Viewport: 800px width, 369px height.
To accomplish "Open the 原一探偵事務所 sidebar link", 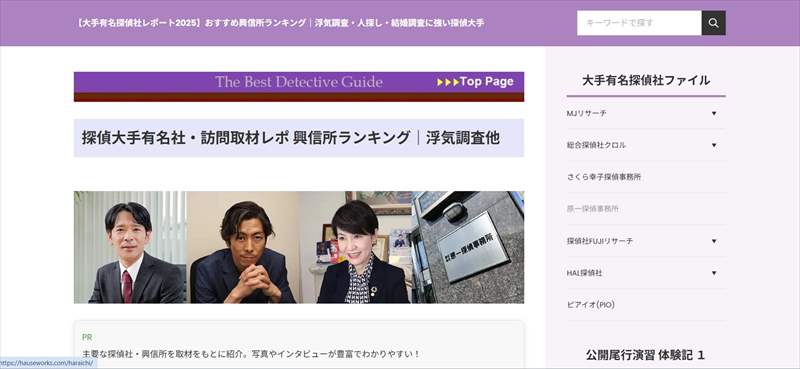I will (592, 209).
